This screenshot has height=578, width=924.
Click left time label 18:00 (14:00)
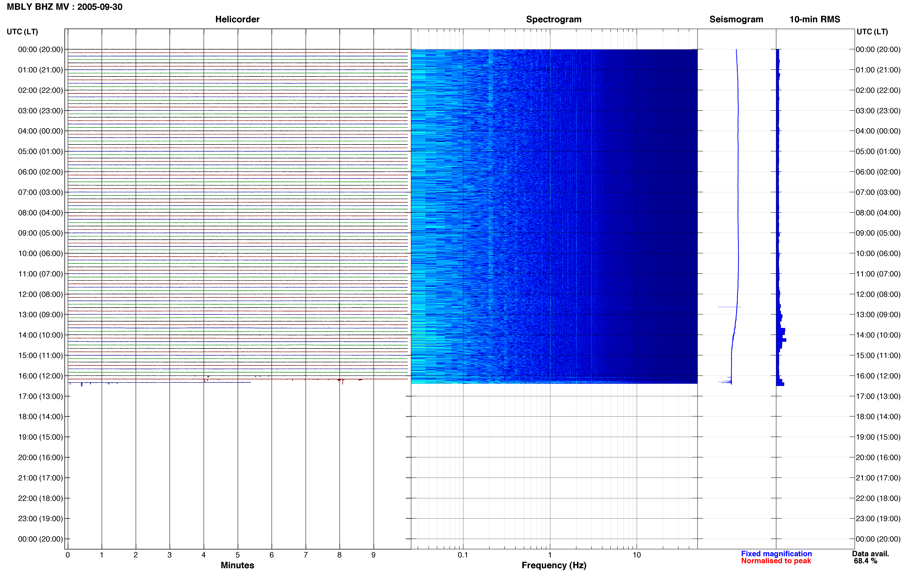[x=41, y=417]
